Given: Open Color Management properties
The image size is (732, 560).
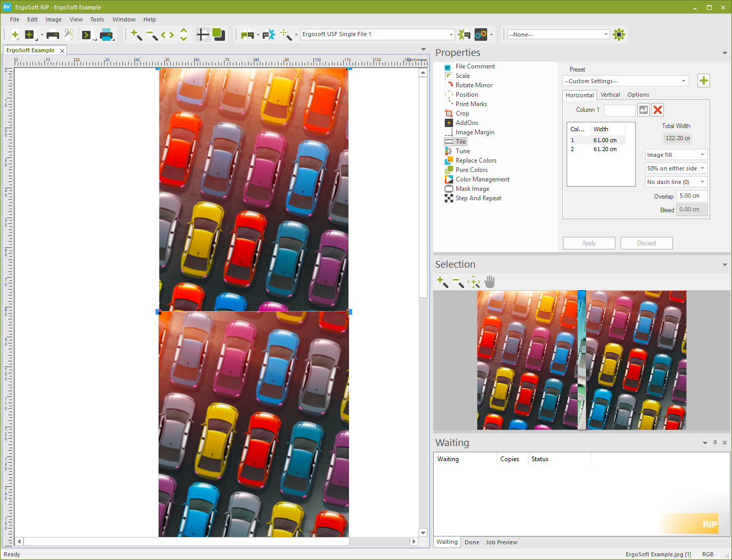Looking at the screenshot, I should (x=482, y=179).
